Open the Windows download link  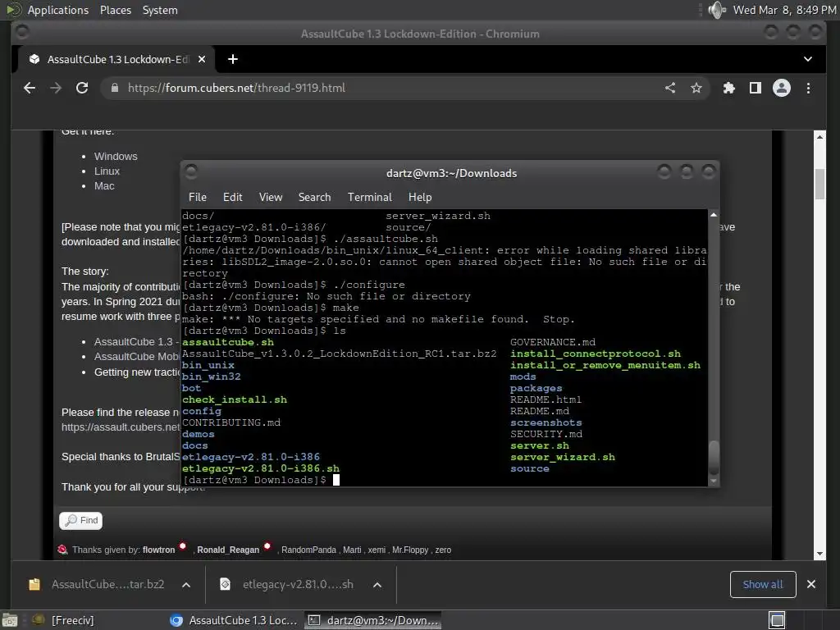[116, 157]
